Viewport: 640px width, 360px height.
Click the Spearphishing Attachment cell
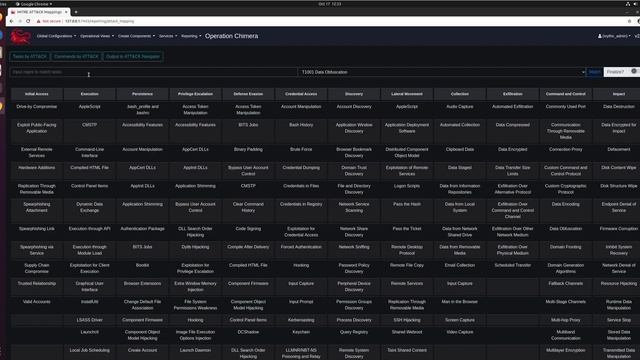tap(37, 210)
